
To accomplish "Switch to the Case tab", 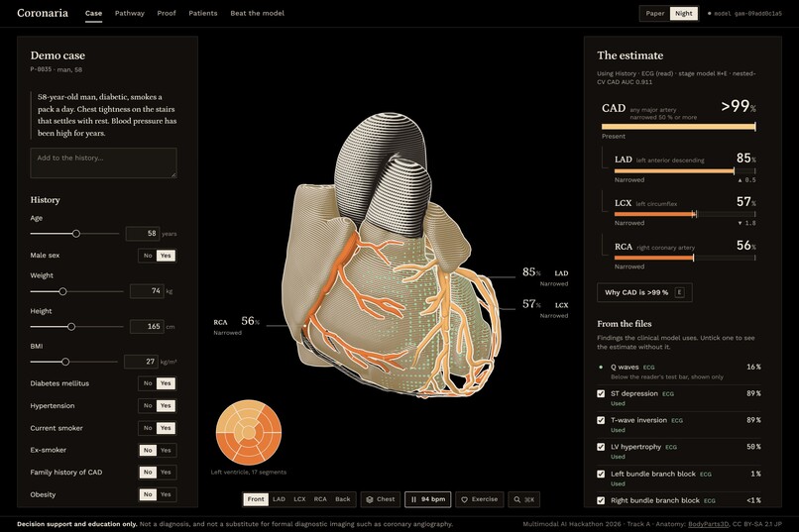I will (93, 13).
